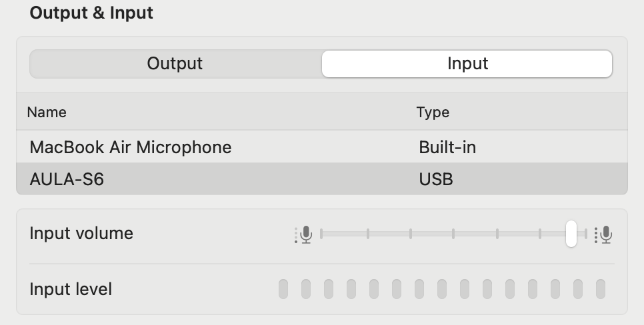Image resolution: width=644 pixels, height=325 pixels.
Task: Click the last Input level indicator bar
Action: 601,289
